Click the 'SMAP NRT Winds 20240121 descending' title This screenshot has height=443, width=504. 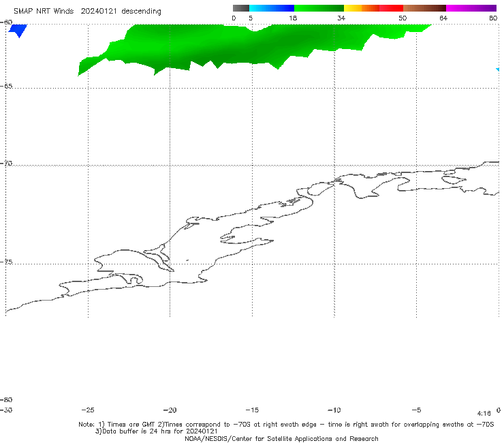click(x=87, y=12)
